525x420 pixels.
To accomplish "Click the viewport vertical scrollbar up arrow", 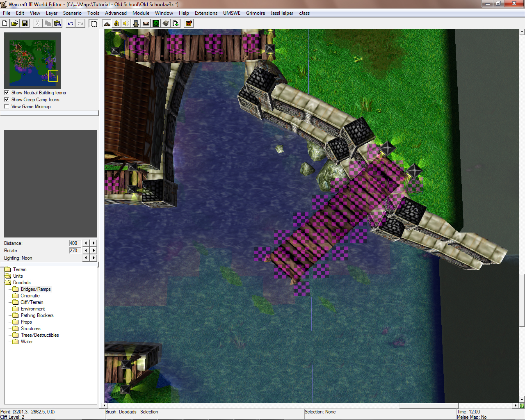I will pyautogui.click(x=522, y=31).
